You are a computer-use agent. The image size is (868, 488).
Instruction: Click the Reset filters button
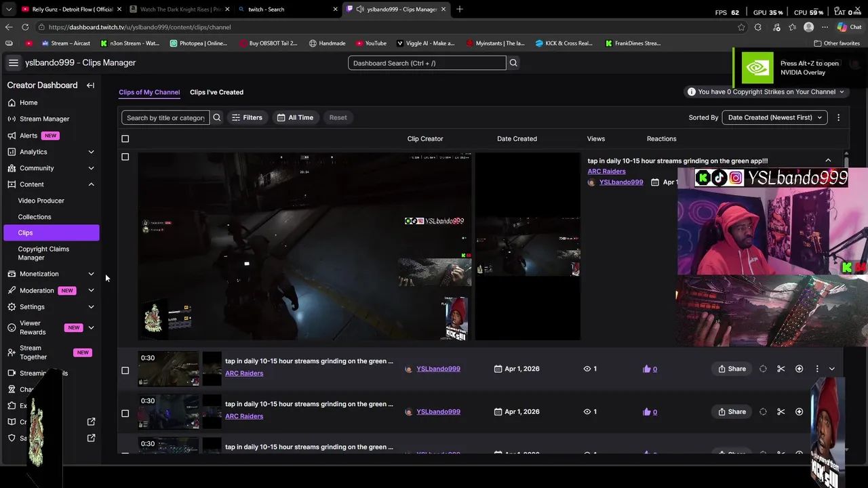click(338, 117)
